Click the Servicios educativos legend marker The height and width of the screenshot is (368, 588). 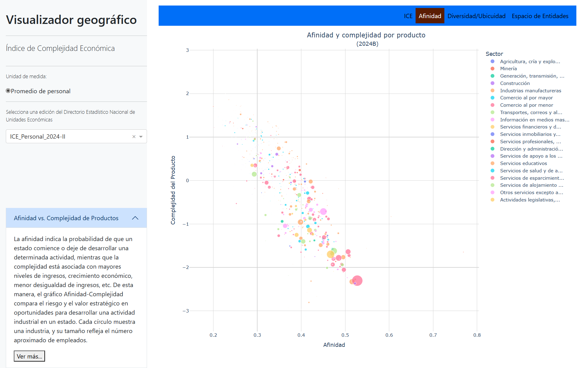click(492, 163)
